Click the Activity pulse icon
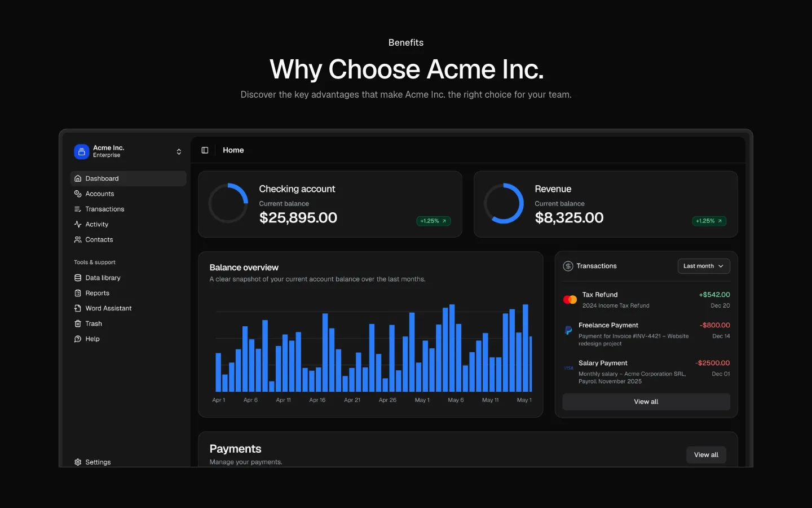 78,224
